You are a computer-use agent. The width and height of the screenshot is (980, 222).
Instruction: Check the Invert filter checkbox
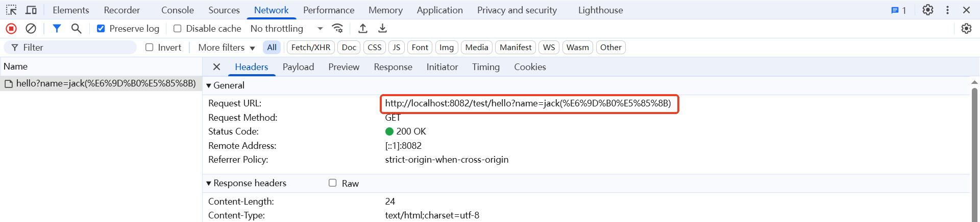[x=150, y=48]
